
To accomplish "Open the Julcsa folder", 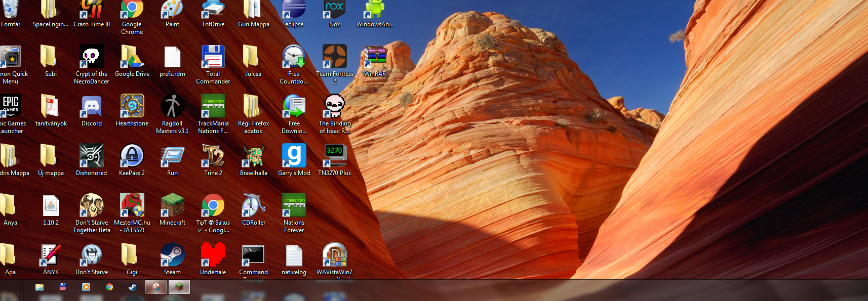I will 254,57.
